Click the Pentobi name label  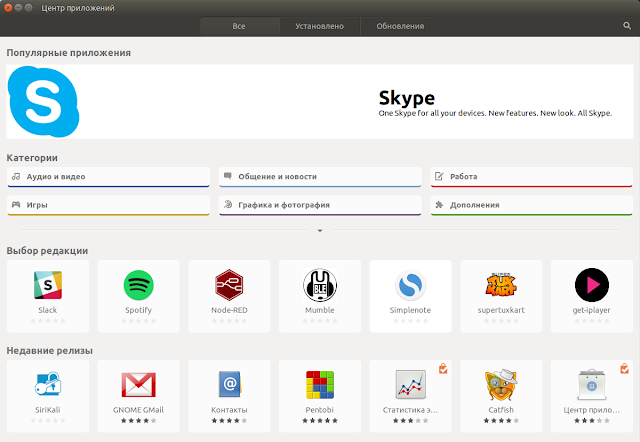coord(320,410)
